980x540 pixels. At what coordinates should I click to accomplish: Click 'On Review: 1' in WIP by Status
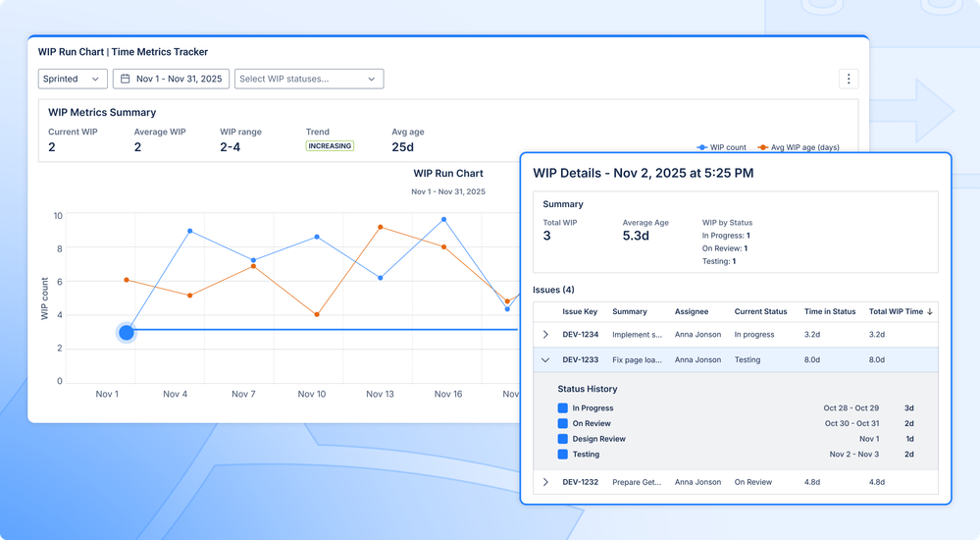pyautogui.click(x=724, y=248)
